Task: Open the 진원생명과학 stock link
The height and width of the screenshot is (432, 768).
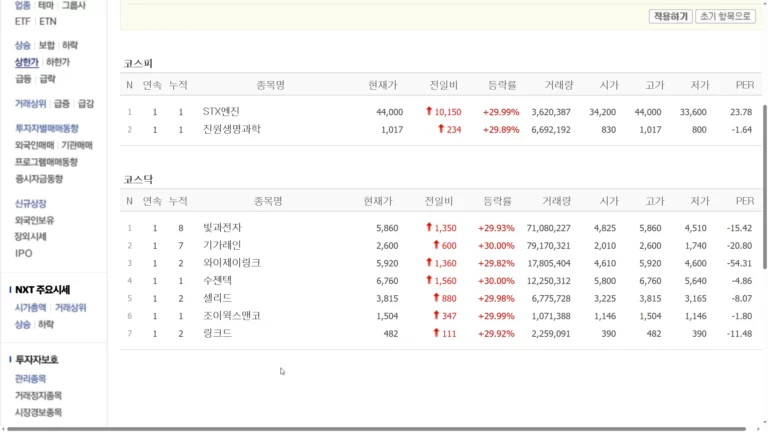Action: click(x=232, y=129)
